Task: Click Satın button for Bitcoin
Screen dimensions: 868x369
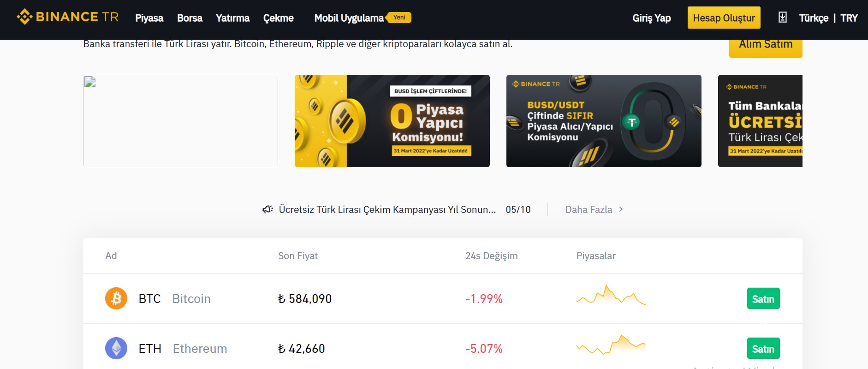Action: point(763,298)
